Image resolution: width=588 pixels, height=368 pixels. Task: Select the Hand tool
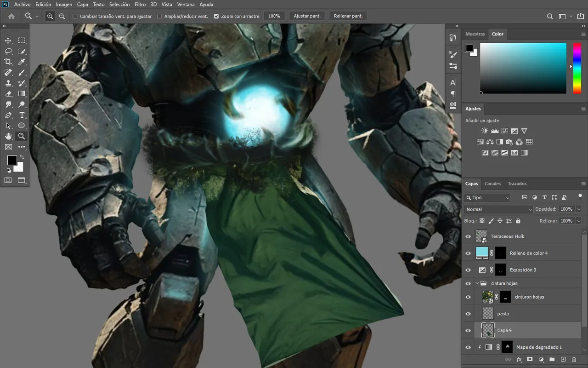8,136
